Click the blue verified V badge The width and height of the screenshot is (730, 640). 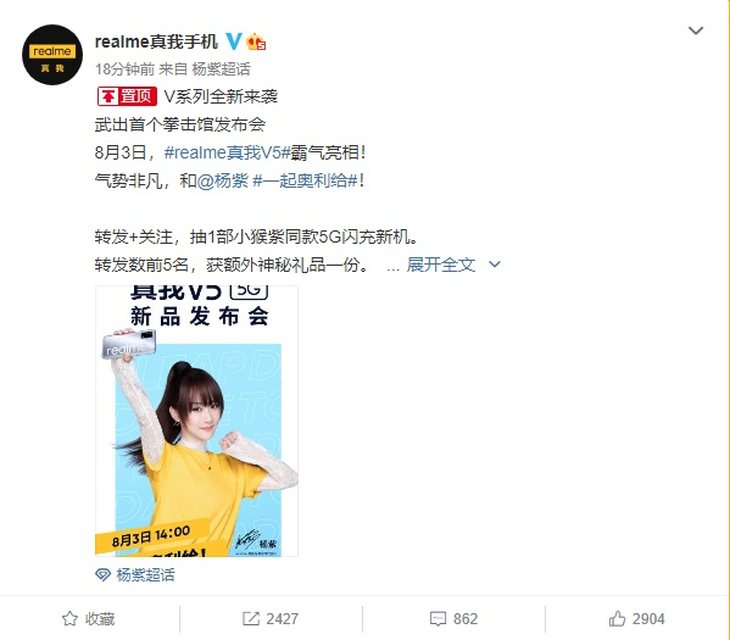pyautogui.click(x=234, y=41)
